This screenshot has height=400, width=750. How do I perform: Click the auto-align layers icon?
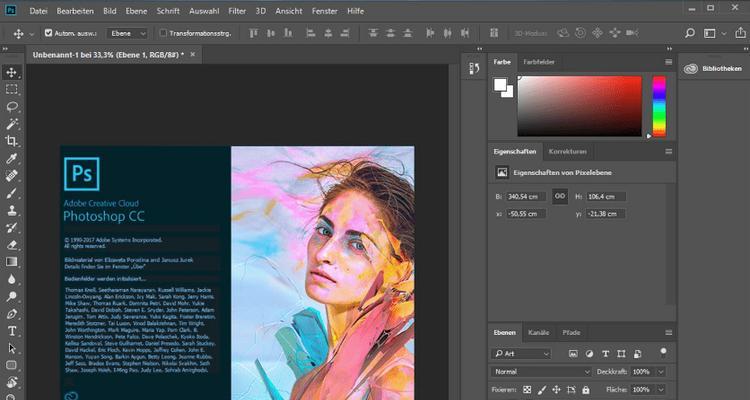click(494, 33)
